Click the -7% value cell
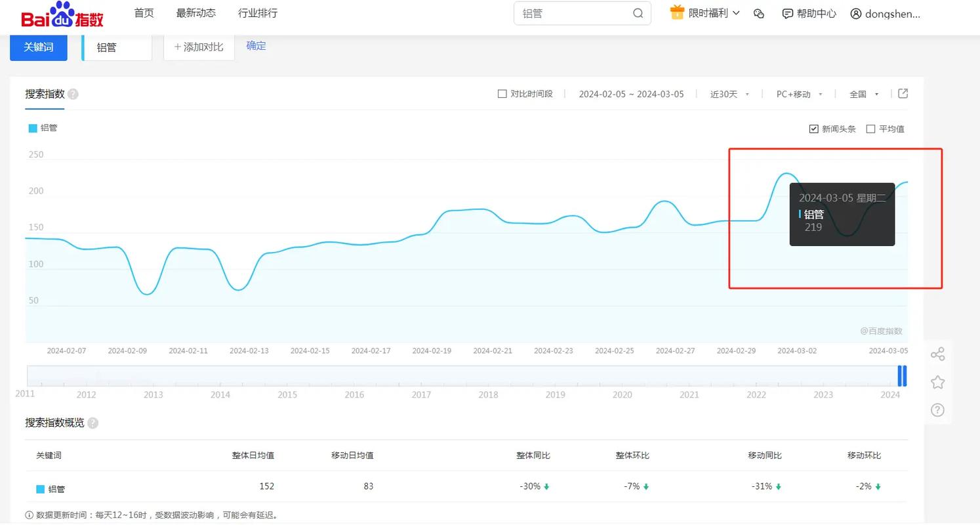The height and width of the screenshot is (525, 980). (x=636, y=486)
